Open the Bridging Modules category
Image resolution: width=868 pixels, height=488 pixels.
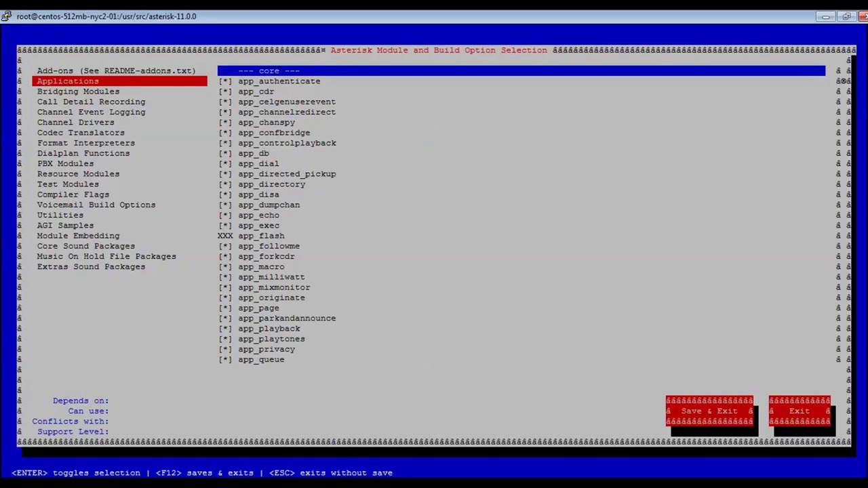click(78, 91)
